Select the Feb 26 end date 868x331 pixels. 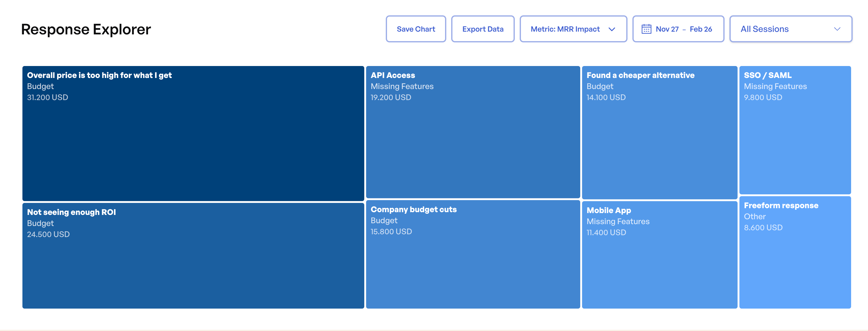click(x=701, y=29)
